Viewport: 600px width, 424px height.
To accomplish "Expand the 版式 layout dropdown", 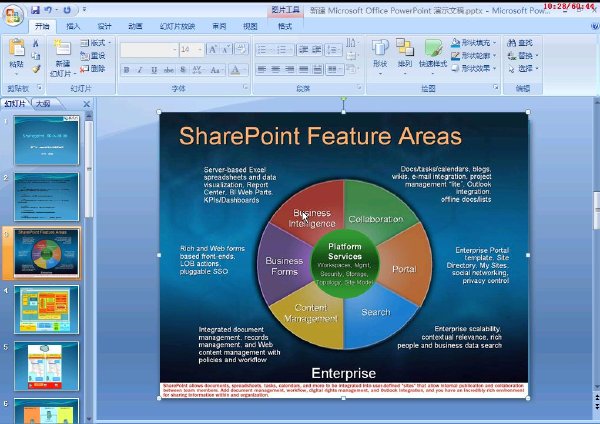I will (x=96, y=43).
